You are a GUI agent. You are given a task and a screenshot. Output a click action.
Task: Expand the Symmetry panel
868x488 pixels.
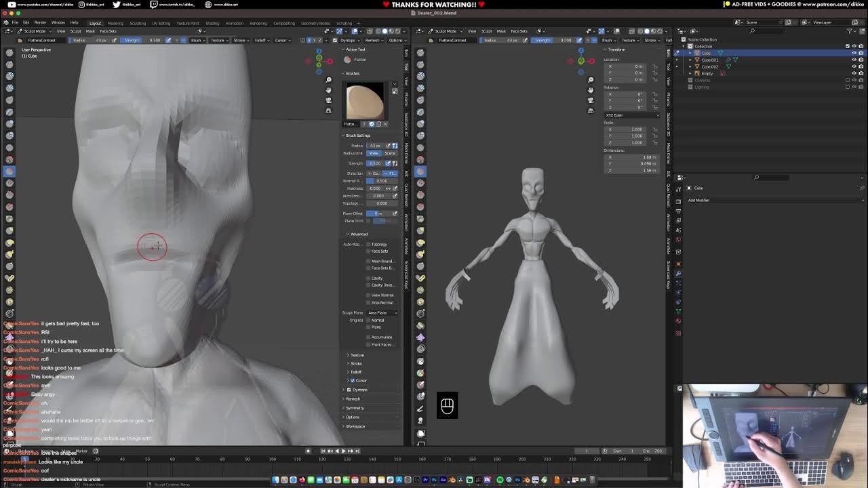353,408
